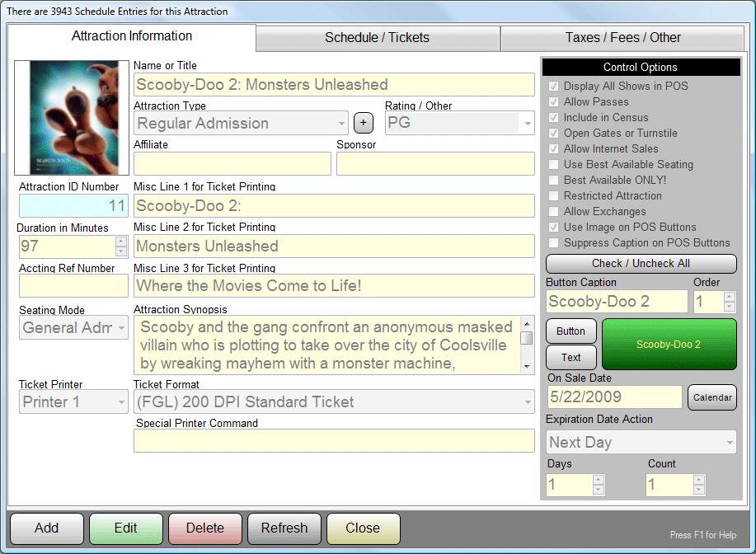Switch to the Schedule / Tickets tab
Viewport: 756px width, 554px height.
pyautogui.click(x=377, y=38)
